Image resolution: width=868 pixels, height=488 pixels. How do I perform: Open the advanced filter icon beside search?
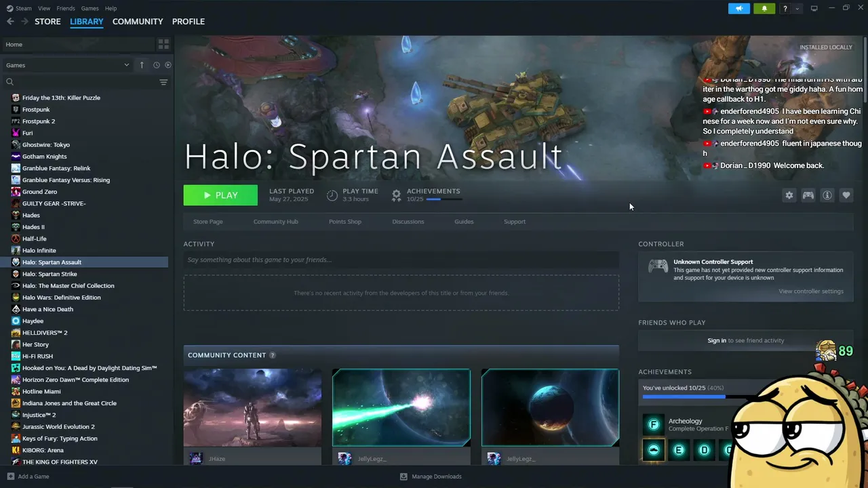(163, 82)
